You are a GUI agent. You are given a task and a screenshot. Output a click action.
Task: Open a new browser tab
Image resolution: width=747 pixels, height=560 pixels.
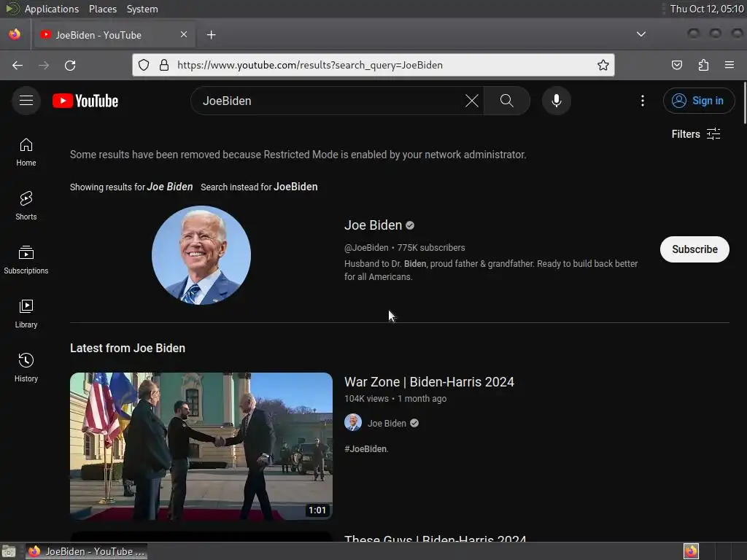point(211,35)
